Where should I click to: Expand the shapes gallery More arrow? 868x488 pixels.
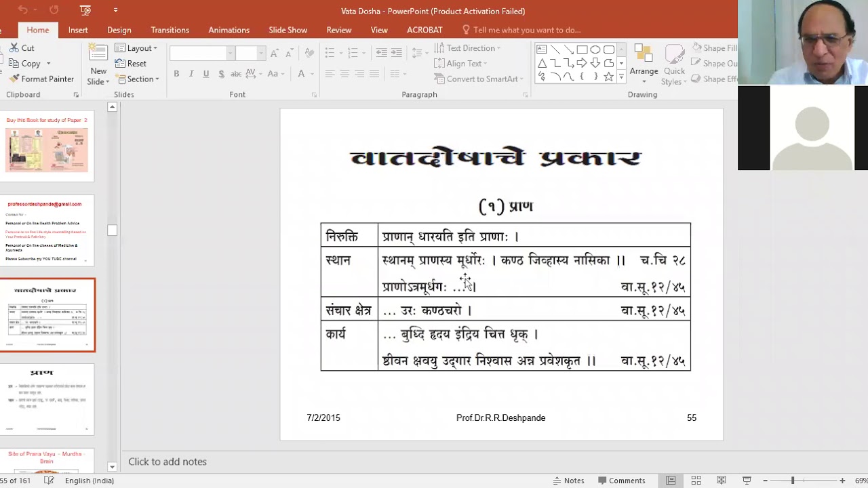(x=621, y=77)
